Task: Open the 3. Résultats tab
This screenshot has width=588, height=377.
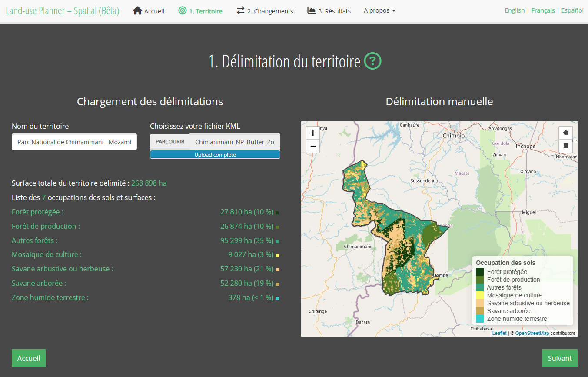Action: (x=329, y=11)
